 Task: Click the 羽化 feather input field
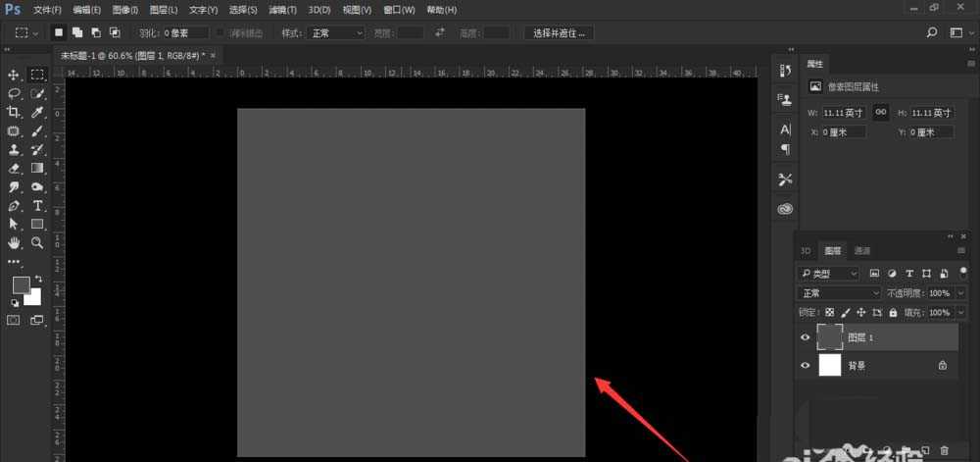[x=186, y=32]
